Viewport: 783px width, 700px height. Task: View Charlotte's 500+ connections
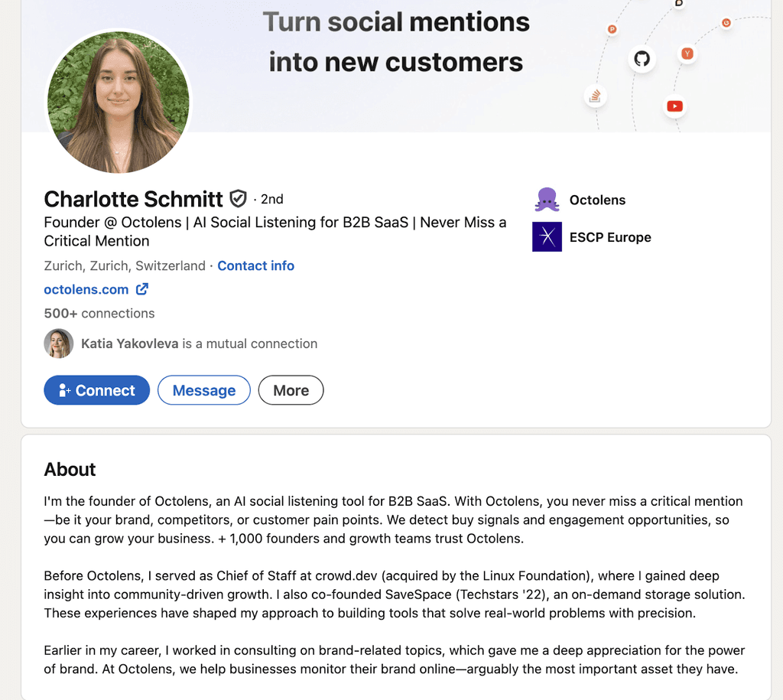pos(99,313)
